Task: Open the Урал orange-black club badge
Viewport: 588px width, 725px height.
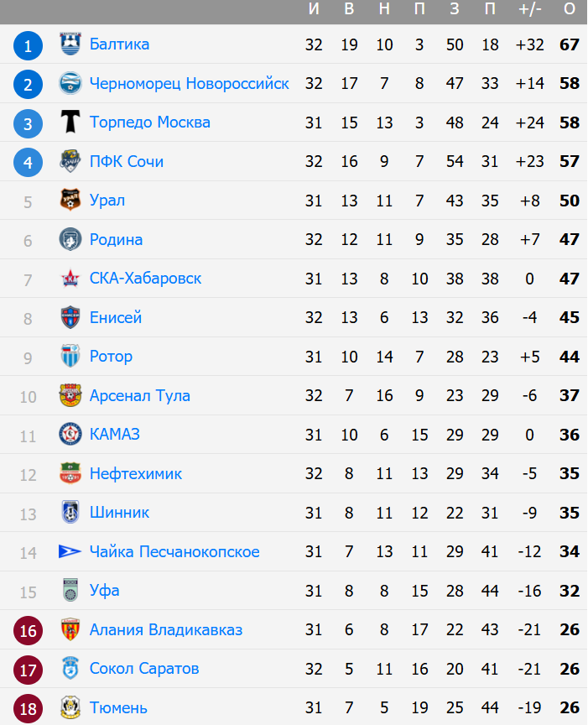Action: 70,201
